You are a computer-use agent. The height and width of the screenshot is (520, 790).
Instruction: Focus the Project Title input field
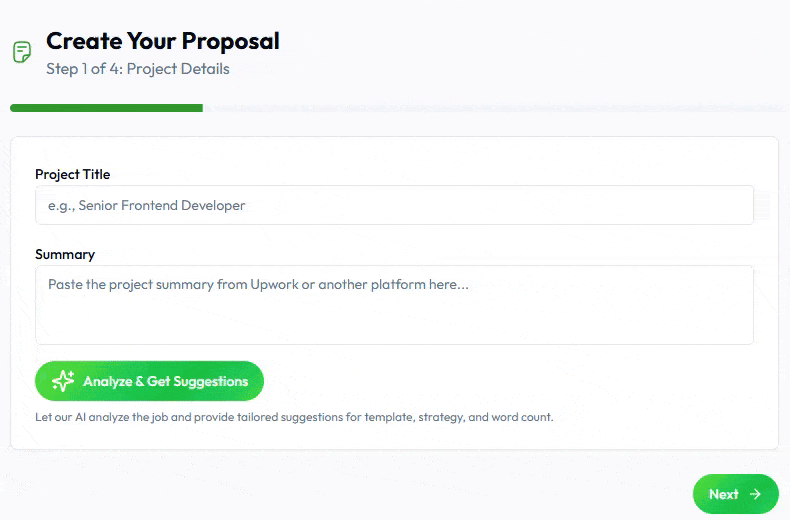[x=394, y=205]
